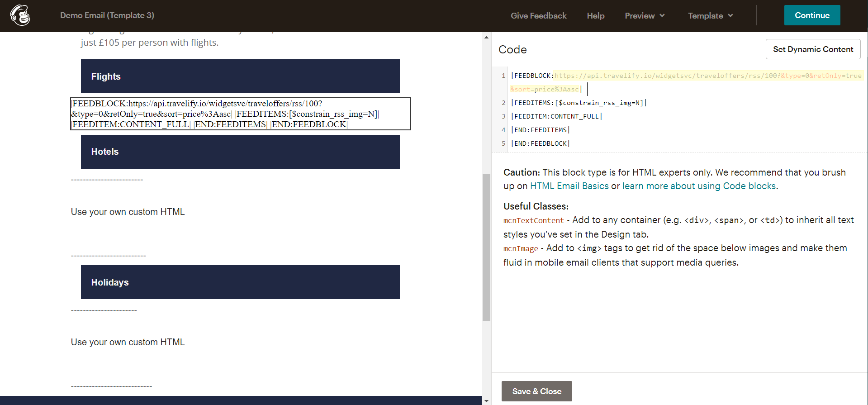Open the Preview dropdown menu
The height and width of the screenshot is (405, 868).
(x=645, y=15)
